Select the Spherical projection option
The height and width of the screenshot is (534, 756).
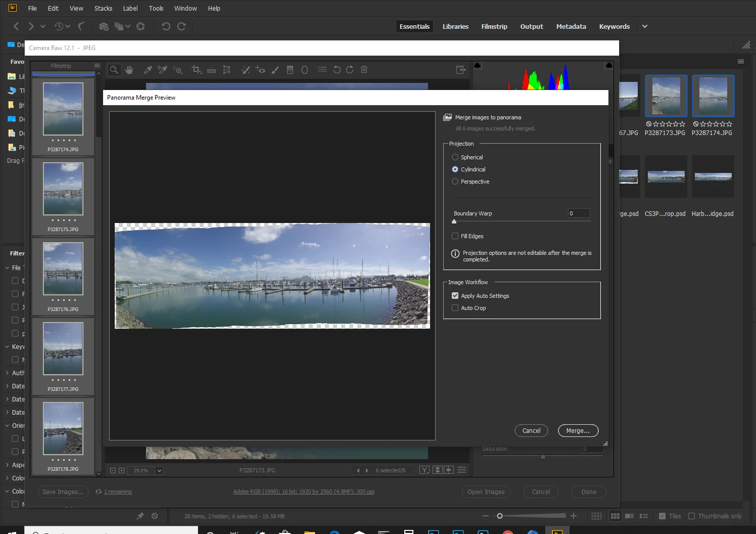(x=455, y=157)
